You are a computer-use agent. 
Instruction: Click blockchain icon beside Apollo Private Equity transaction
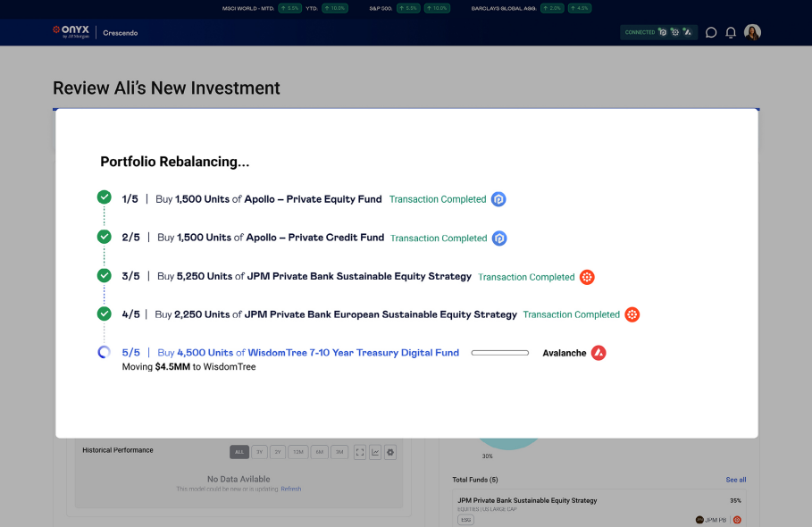point(498,199)
